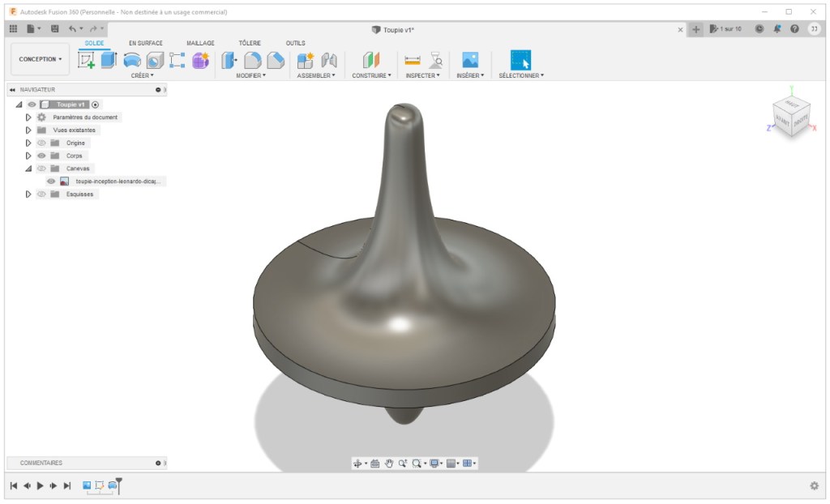Switch to the Tôlerie ribbon tab
Viewport: 830px width, 504px height.
[x=249, y=43]
